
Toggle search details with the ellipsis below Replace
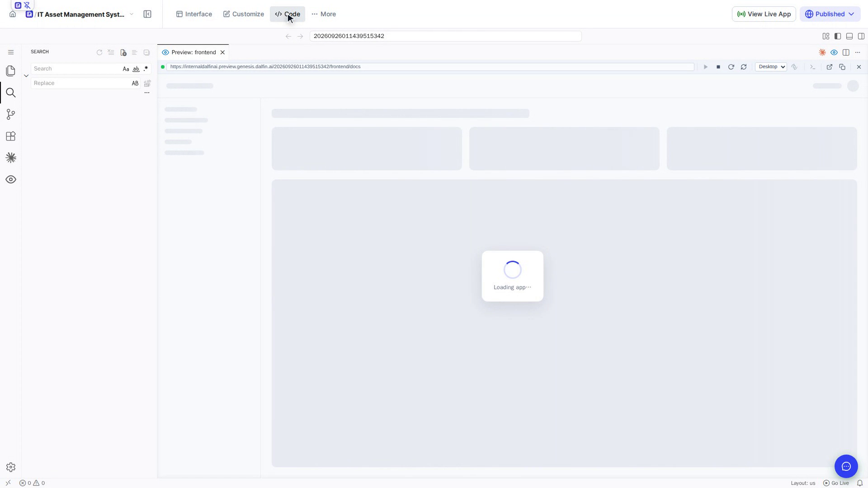pyautogui.click(x=146, y=93)
